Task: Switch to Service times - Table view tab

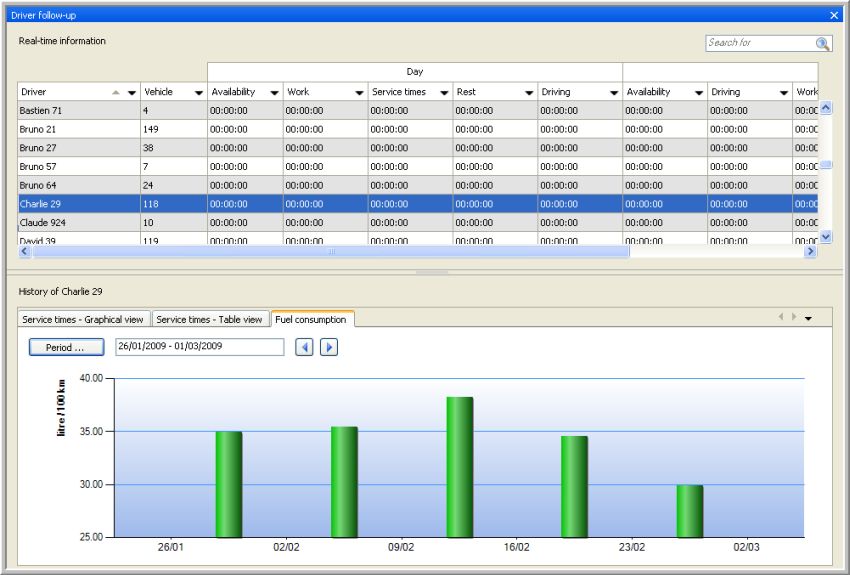Action: tap(209, 320)
